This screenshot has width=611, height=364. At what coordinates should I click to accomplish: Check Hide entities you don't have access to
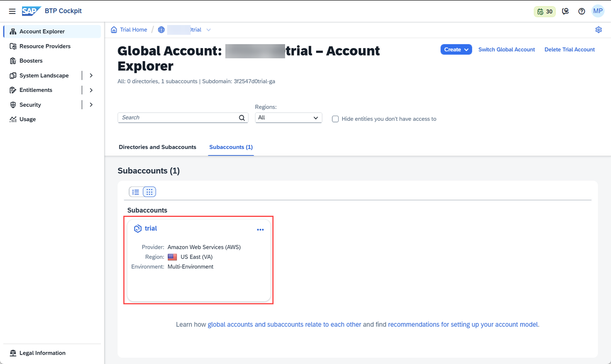tap(335, 119)
